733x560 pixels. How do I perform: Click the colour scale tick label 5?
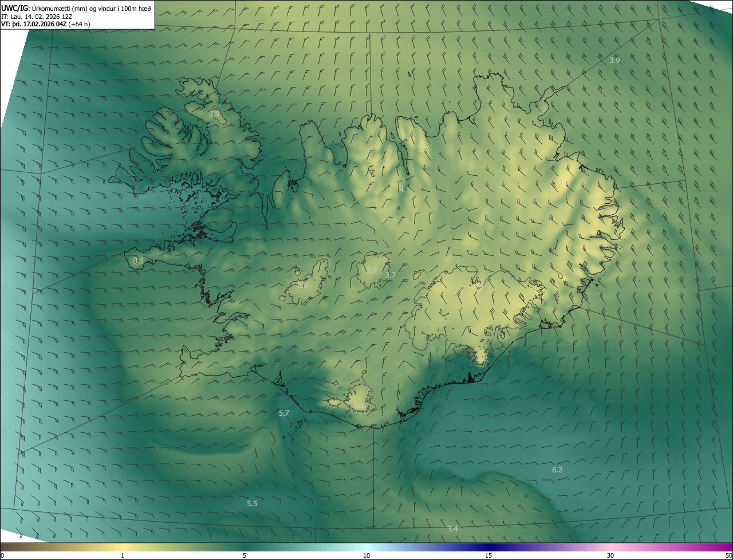(x=245, y=555)
